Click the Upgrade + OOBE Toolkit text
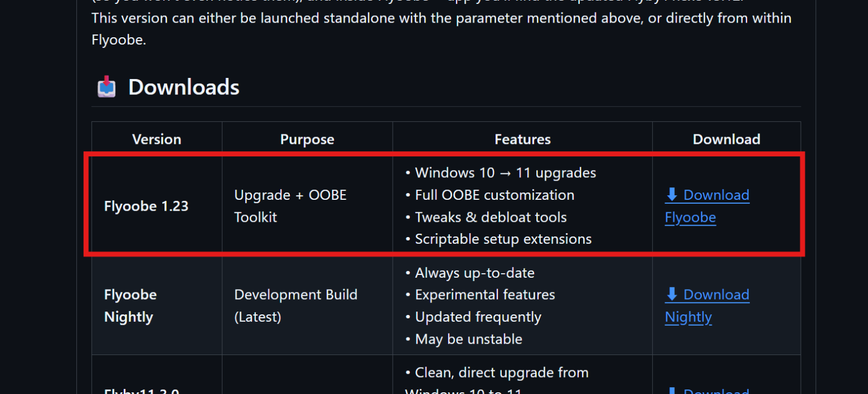 point(290,206)
